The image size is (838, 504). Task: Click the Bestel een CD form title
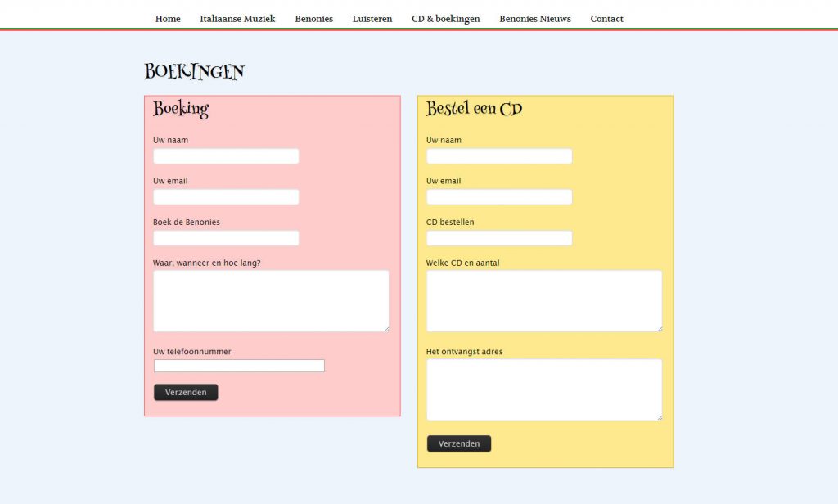pos(474,109)
